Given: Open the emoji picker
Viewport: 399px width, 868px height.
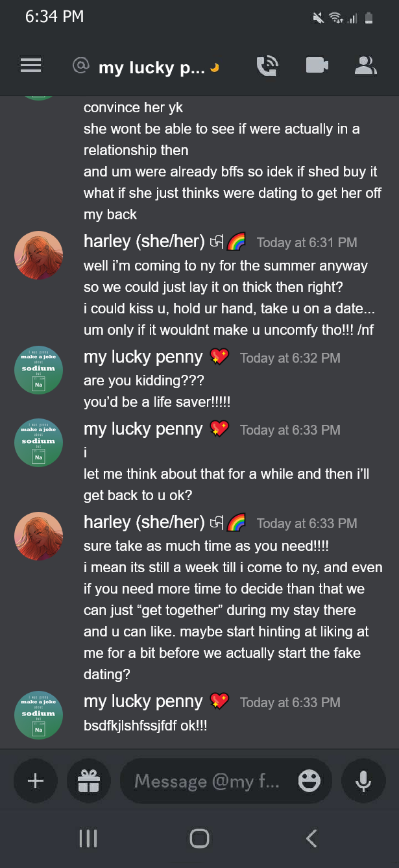Looking at the screenshot, I should [x=309, y=781].
